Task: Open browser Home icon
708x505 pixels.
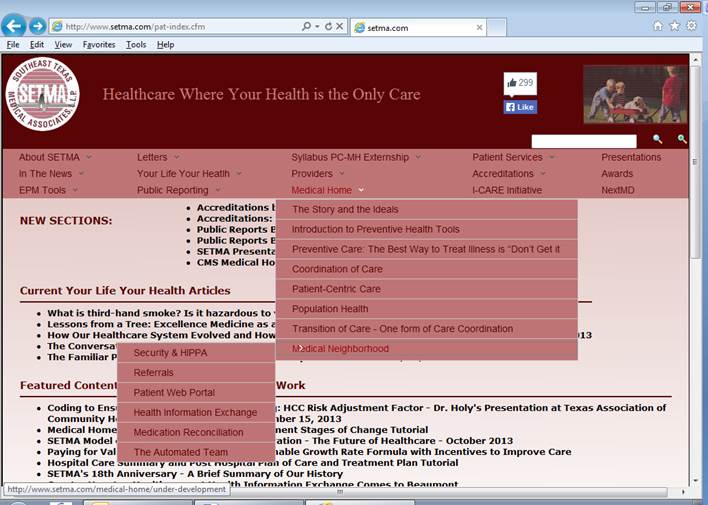Action: pos(658,26)
